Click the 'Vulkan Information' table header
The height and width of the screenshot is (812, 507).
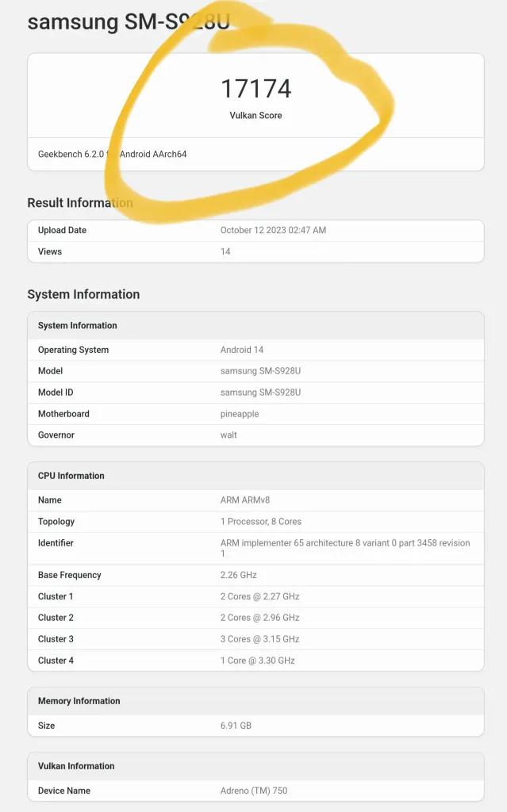click(76, 767)
